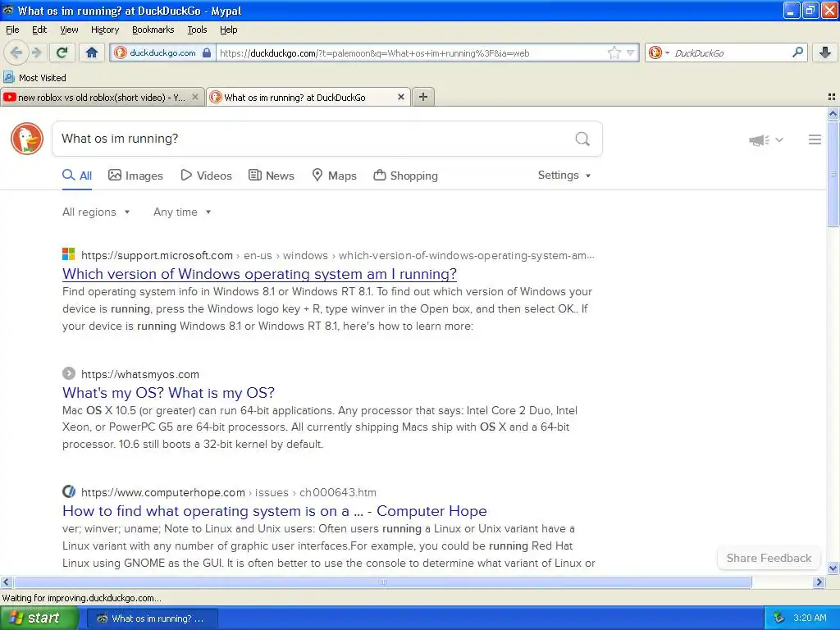The width and height of the screenshot is (840, 630).
Task: Open the All regions filter
Action: (x=96, y=212)
